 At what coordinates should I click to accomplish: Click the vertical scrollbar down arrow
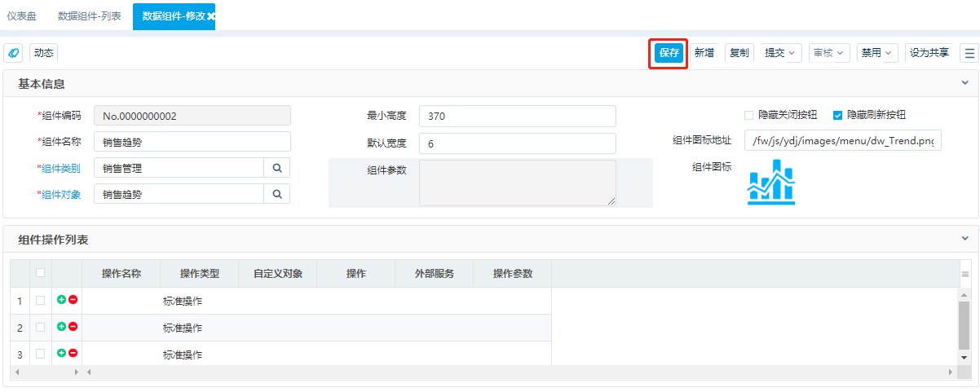[x=965, y=357]
